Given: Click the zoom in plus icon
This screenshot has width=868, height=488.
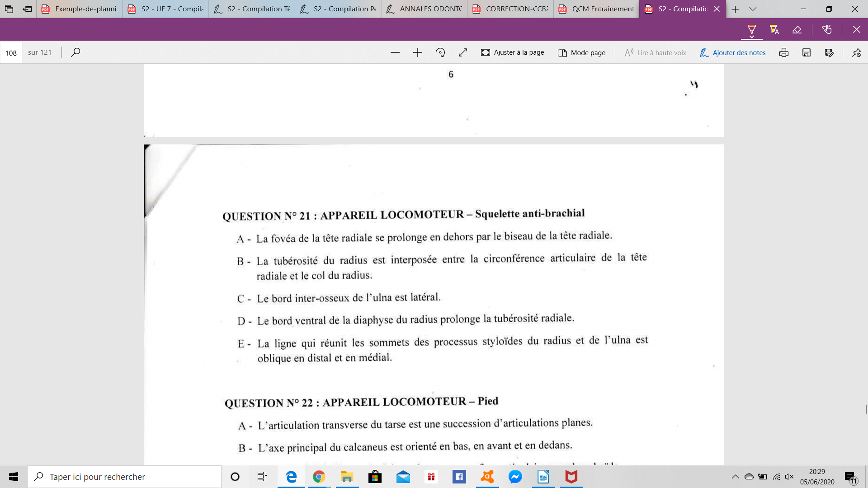Looking at the screenshot, I should click(x=417, y=52).
